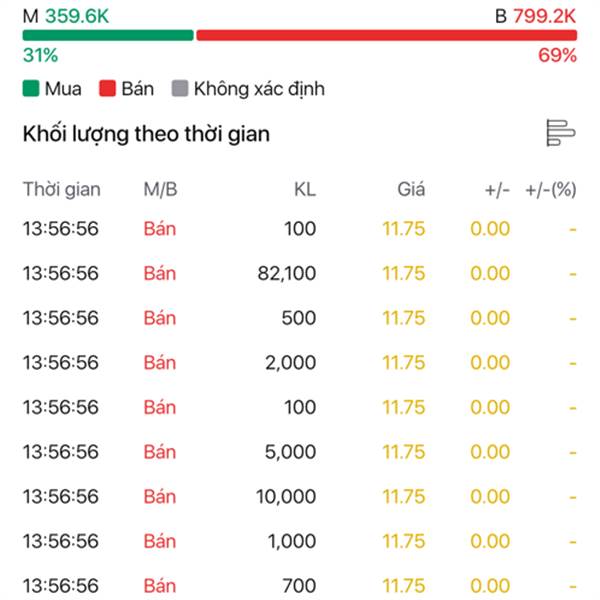Screen dimensions: 600x600
Task: Tap the green buy volume bar
Action: tap(108, 35)
